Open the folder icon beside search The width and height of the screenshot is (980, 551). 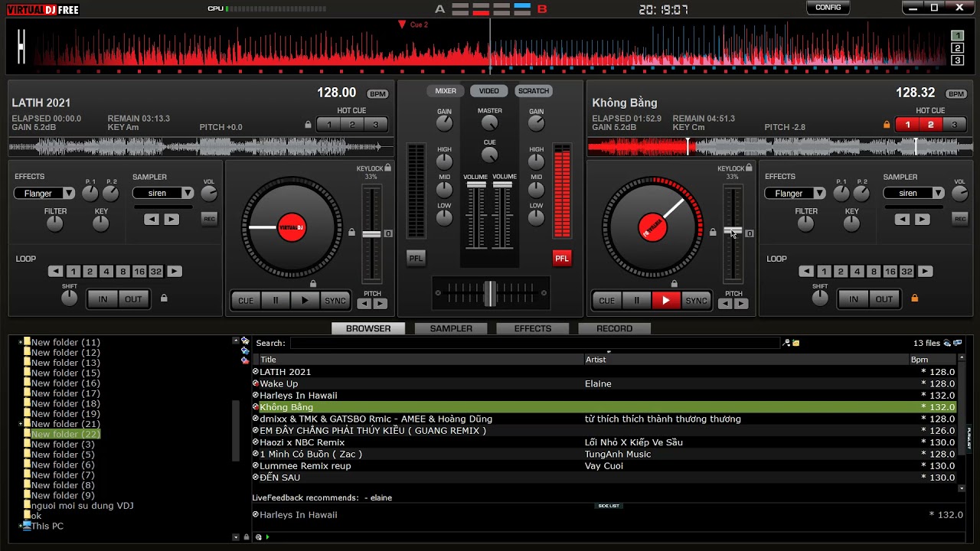click(x=796, y=343)
